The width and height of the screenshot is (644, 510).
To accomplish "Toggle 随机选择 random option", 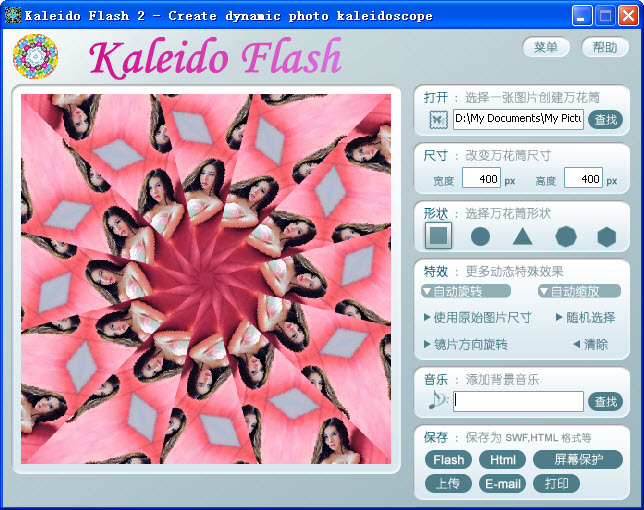I will tap(586, 317).
